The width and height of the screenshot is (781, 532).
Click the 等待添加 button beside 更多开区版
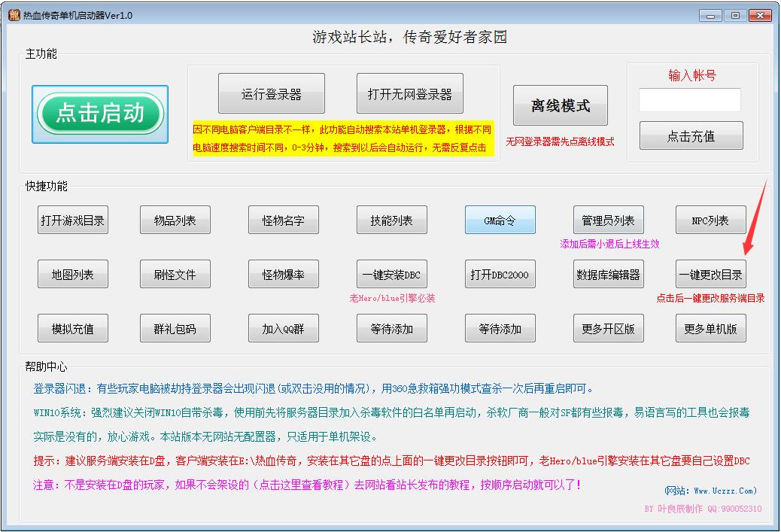[x=500, y=328]
